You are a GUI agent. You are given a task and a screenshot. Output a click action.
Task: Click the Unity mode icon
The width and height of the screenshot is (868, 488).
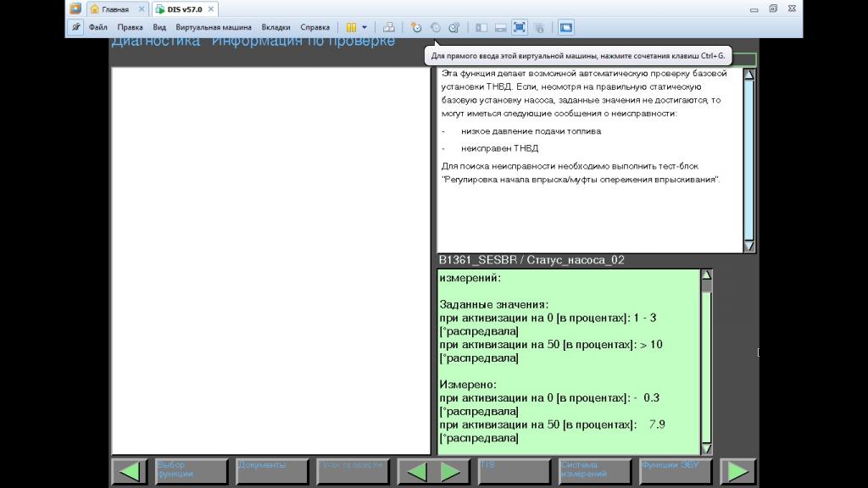540,27
